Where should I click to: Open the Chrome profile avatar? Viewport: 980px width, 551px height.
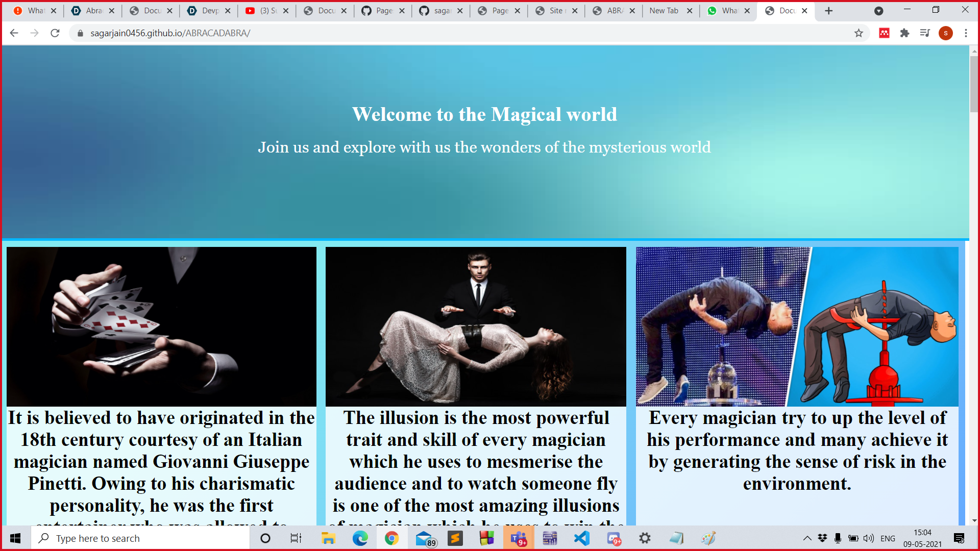click(945, 33)
